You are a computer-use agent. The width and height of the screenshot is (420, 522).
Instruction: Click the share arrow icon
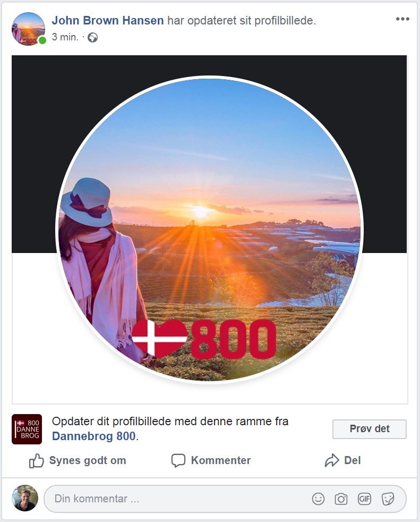click(x=332, y=460)
